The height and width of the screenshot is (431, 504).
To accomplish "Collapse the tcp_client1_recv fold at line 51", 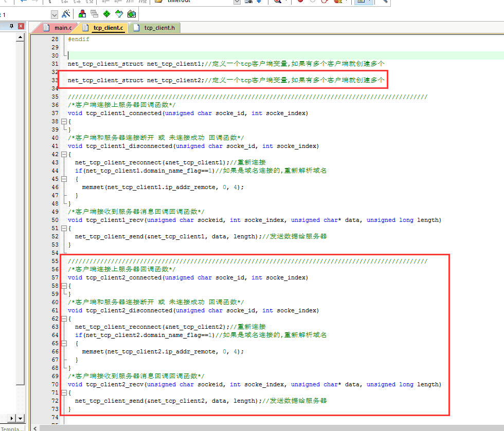I will [64, 228].
